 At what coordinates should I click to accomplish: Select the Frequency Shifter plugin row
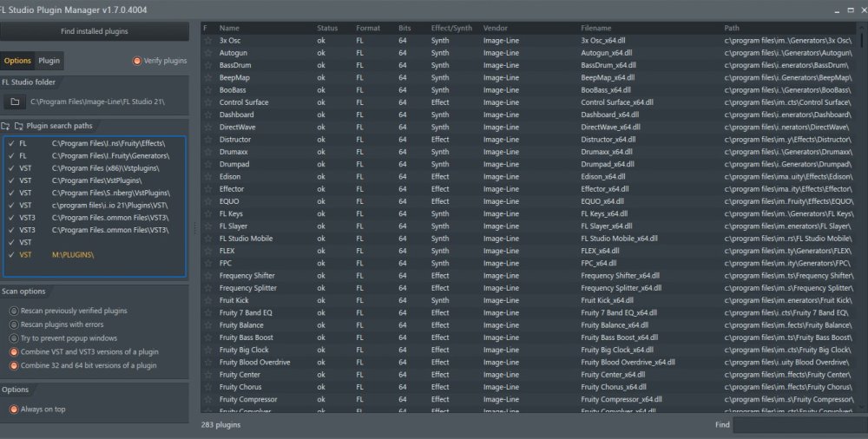tap(529, 276)
